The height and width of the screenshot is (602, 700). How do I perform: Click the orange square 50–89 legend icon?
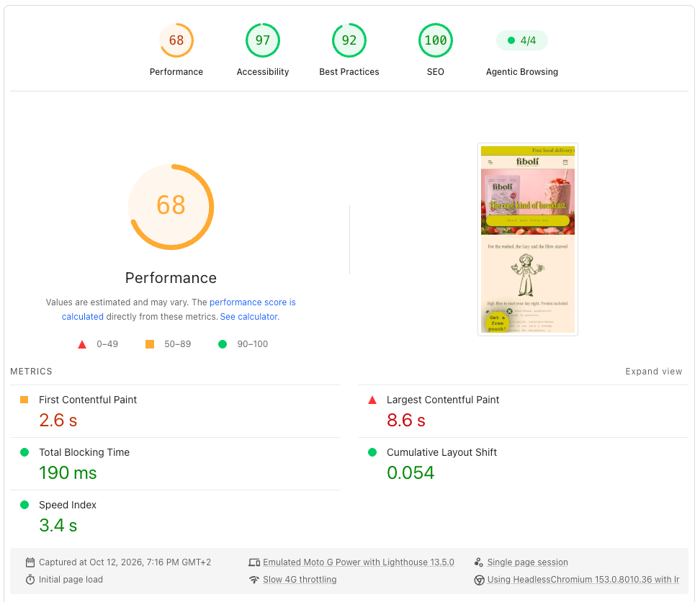[x=150, y=344]
